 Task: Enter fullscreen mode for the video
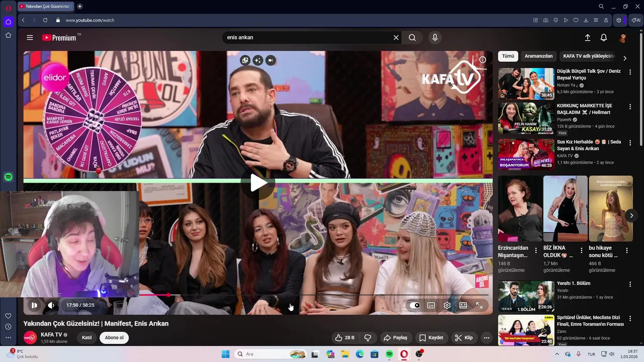(x=479, y=305)
